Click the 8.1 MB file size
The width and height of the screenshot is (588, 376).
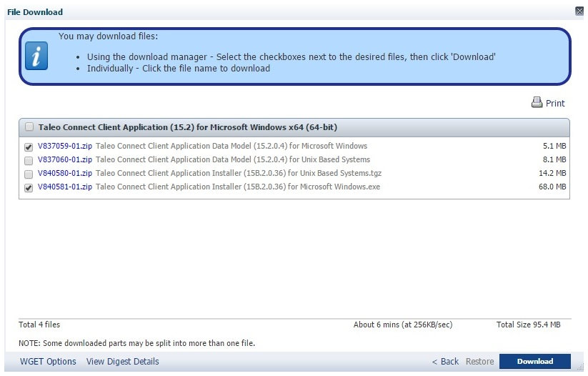click(x=554, y=159)
